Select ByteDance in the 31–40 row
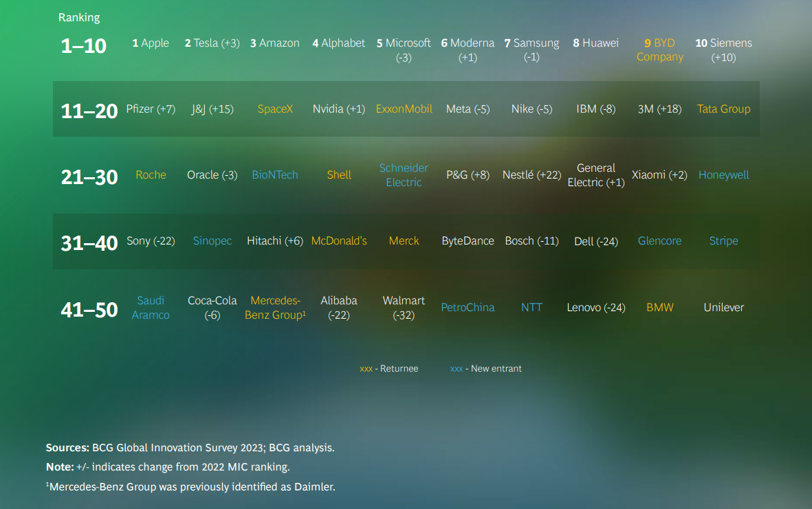 coord(468,241)
